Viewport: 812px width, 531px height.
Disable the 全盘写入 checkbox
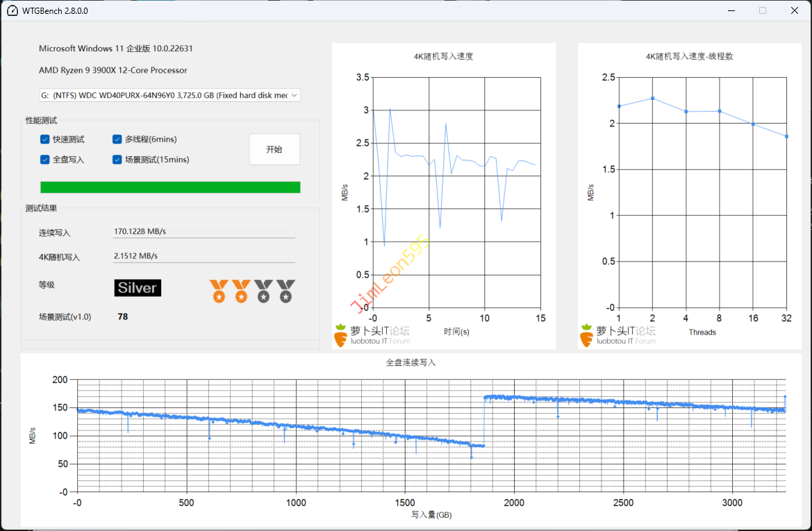point(45,160)
